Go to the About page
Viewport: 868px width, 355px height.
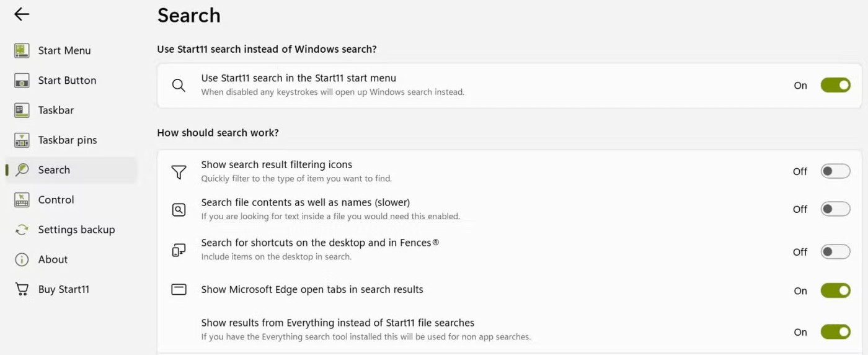pyautogui.click(x=53, y=259)
